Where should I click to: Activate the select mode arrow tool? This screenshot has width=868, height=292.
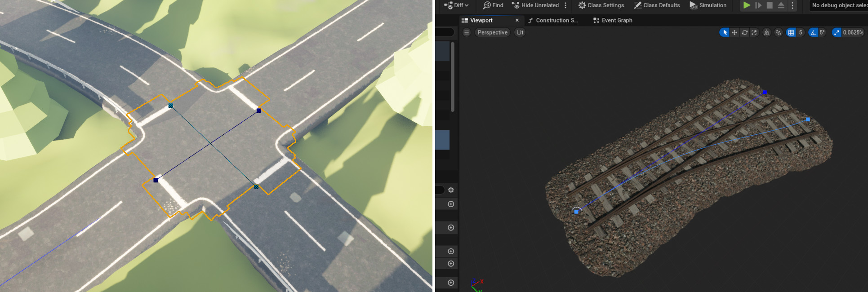click(x=725, y=32)
